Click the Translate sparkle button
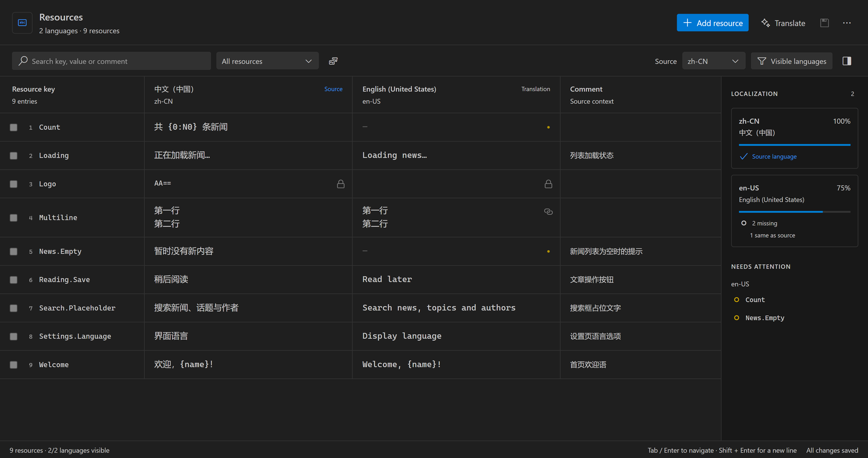 [x=783, y=23]
